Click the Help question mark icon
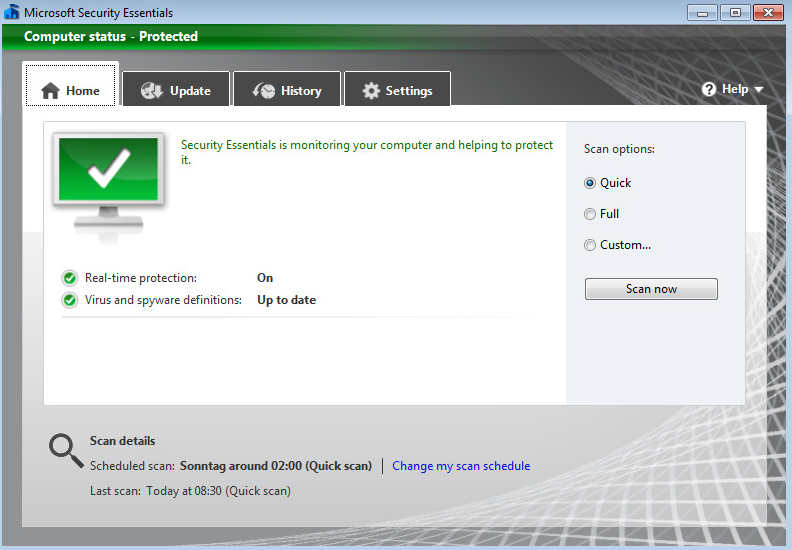The image size is (792, 550). (709, 89)
